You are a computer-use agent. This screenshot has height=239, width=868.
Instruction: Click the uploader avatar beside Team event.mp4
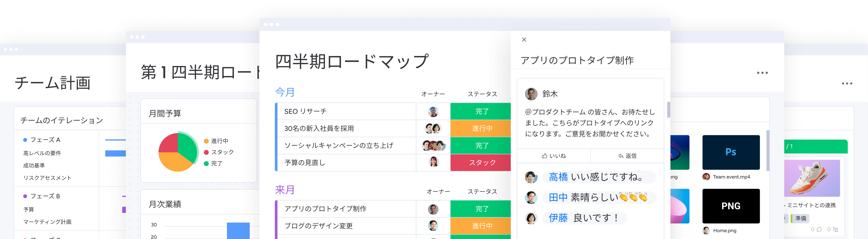tap(706, 177)
